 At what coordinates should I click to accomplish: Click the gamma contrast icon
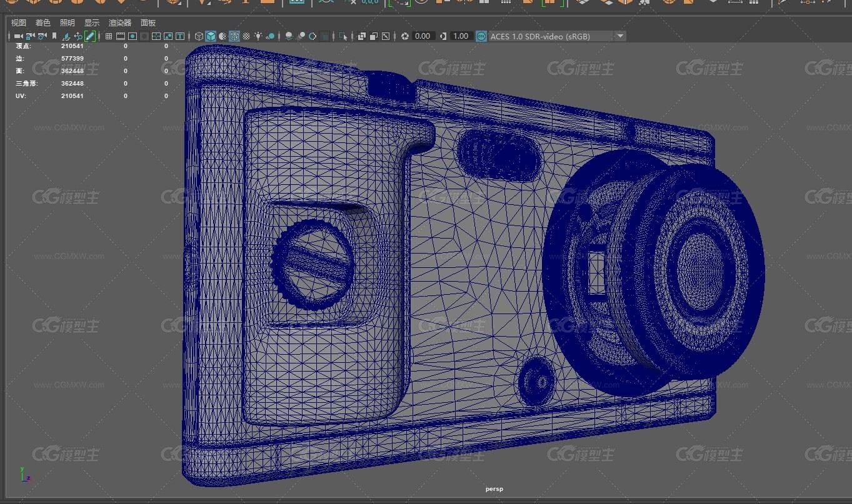443,36
